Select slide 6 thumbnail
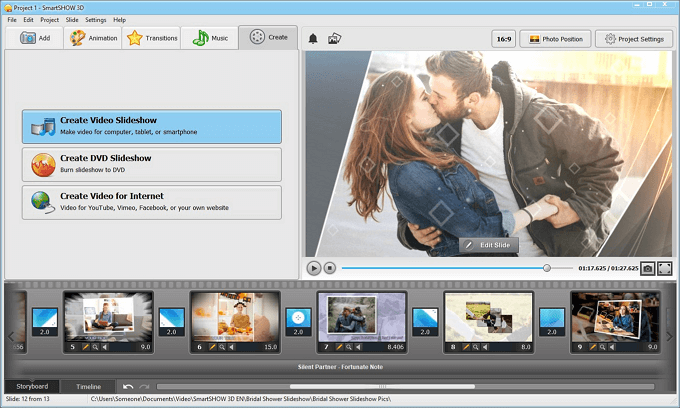The height and width of the screenshot is (408, 680). 235,317
